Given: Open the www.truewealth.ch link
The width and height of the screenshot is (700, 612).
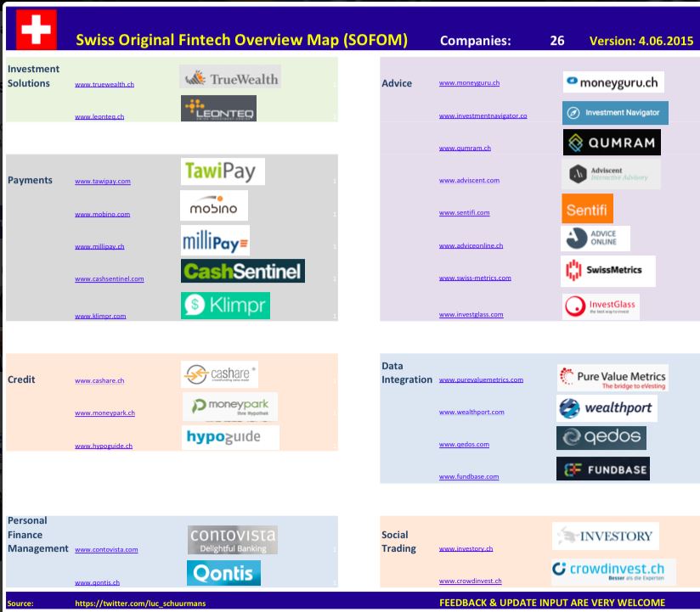Looking at the screenshot, I should (x=104, y=84).
